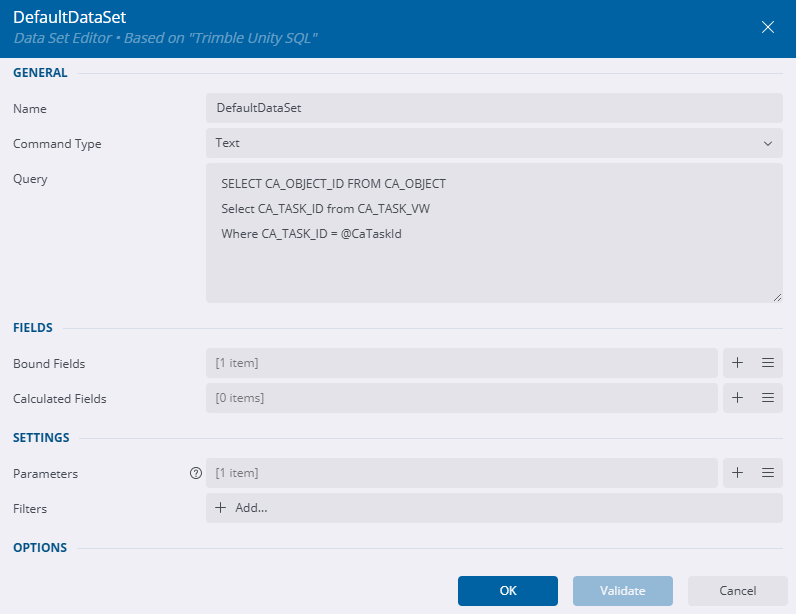
Task: Add a new Parameter with plus icon
Action: pyautogui.click(x=737, y=473)
